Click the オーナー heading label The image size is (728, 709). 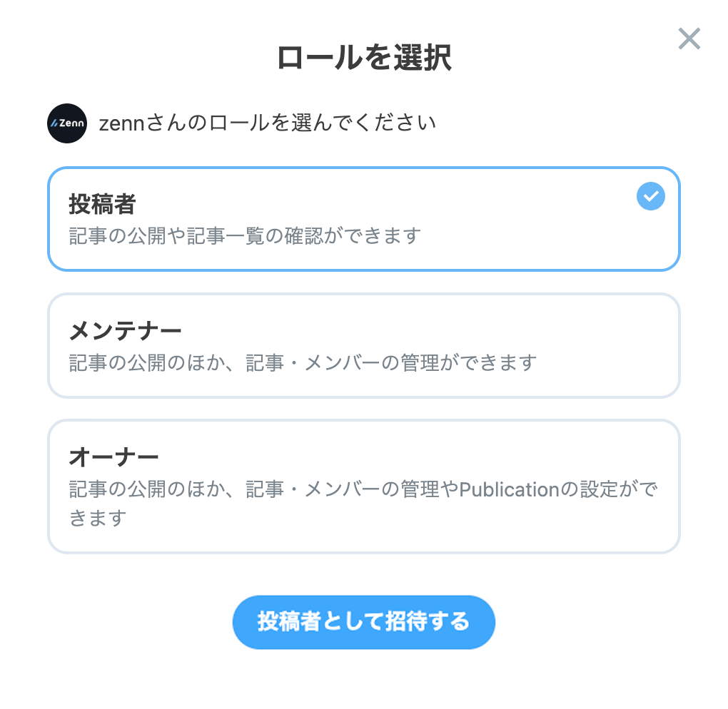coord(113,456)
